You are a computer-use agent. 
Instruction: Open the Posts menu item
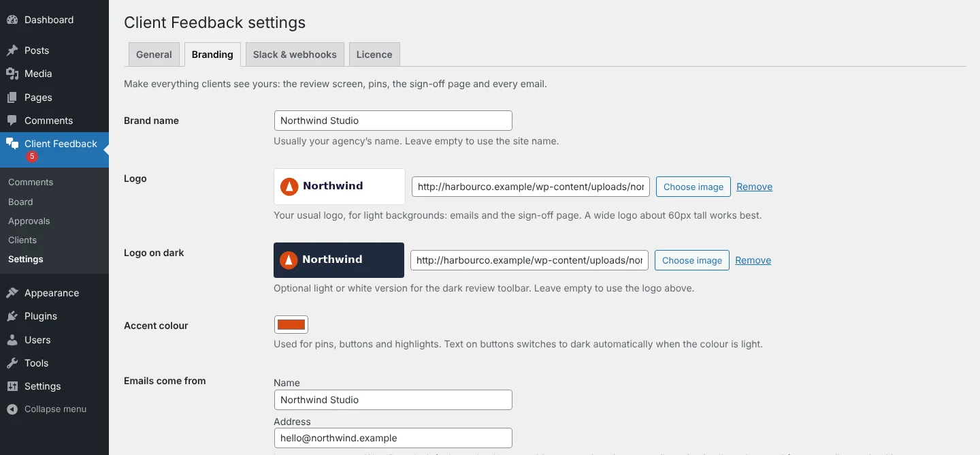(x=54, y=50)
